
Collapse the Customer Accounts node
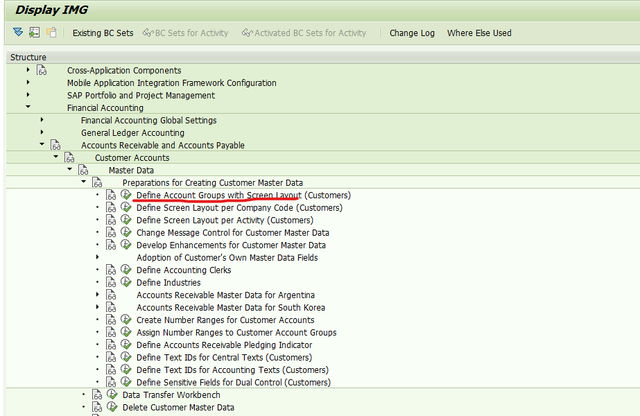pos(56,157)
